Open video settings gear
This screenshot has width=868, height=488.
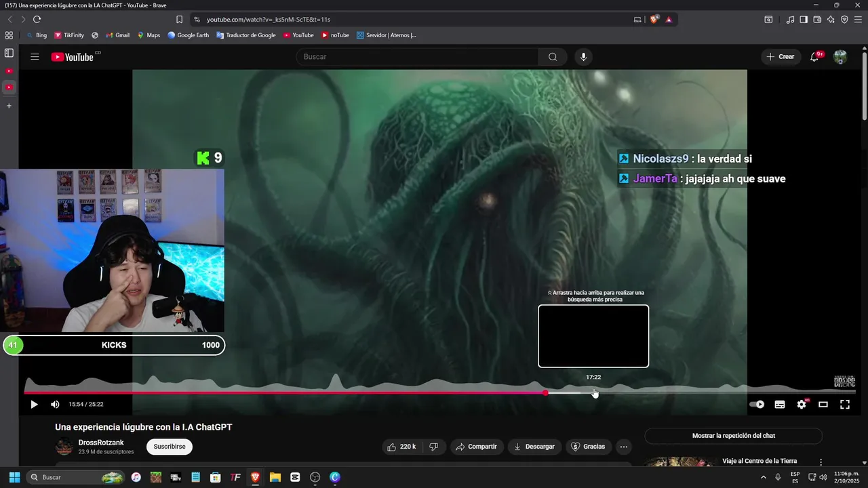pyautogui.click(x=802, y=405)
